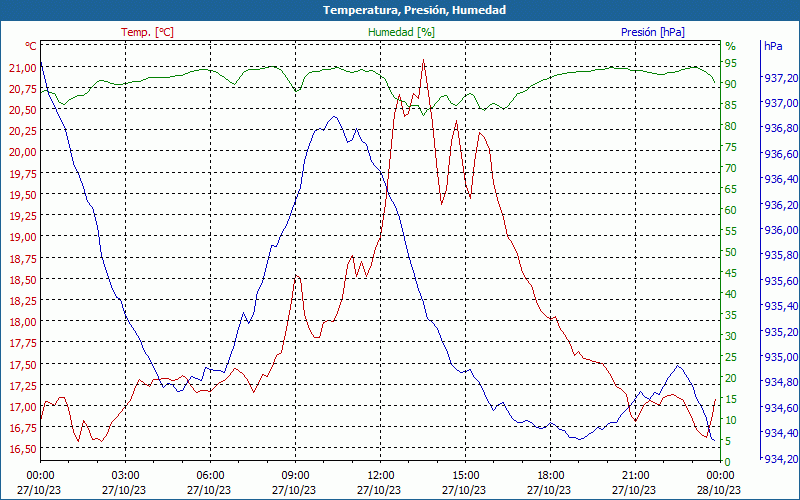
Task: Click the 10 humidity axis value
Action: (731, 420)
